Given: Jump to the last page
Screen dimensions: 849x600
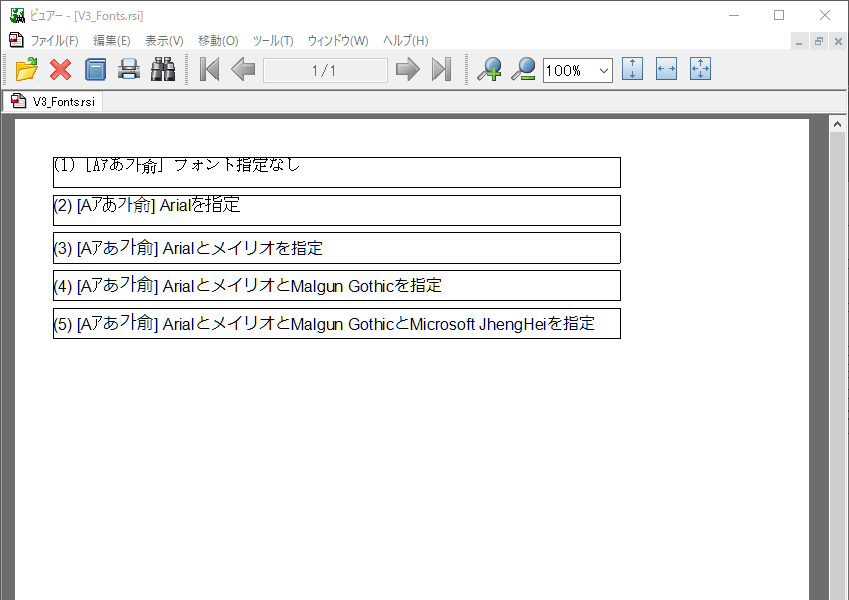Looking at the screenshot, I should (441, 69).
